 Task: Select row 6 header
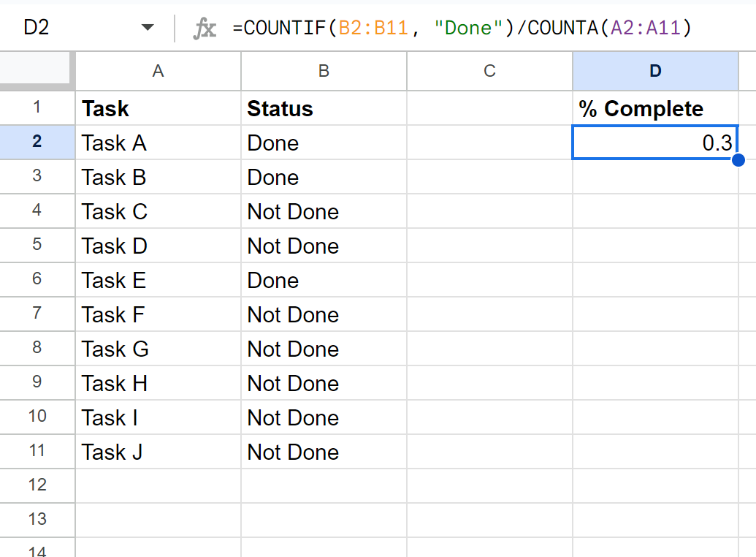coord(37,279)
